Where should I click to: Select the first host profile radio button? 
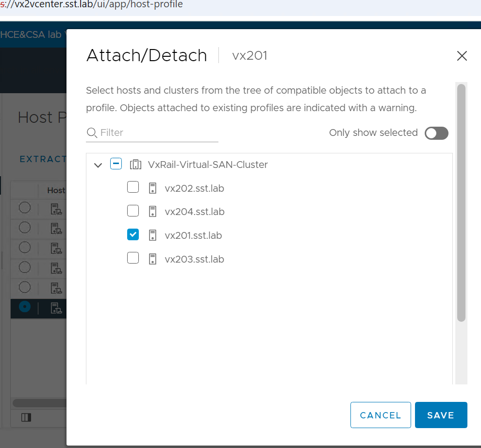25,208
